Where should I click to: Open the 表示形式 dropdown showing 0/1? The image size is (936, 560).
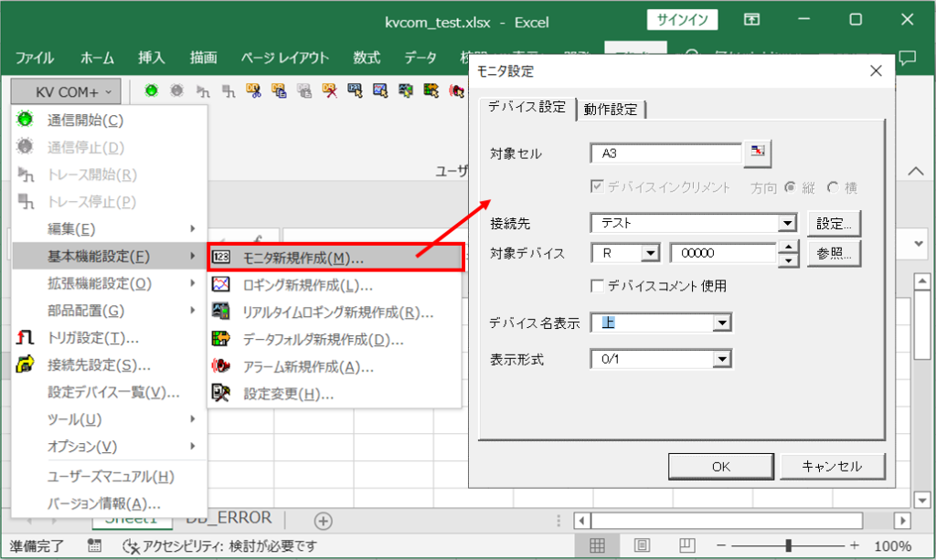(723, 358)
